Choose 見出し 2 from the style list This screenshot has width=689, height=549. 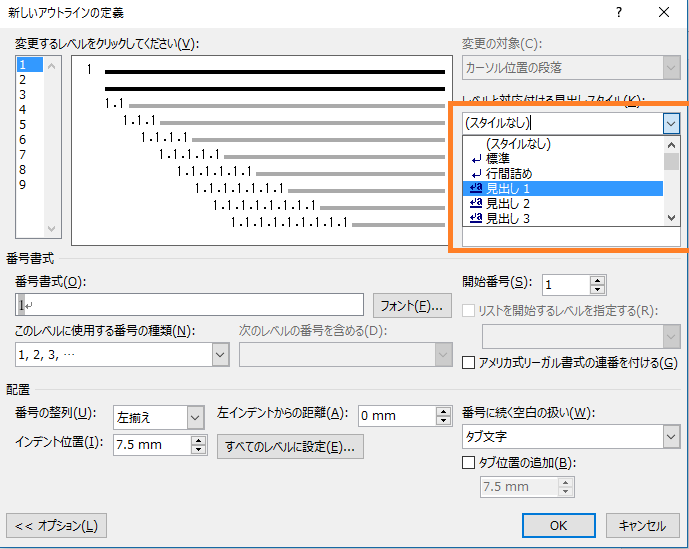(562, 204)
